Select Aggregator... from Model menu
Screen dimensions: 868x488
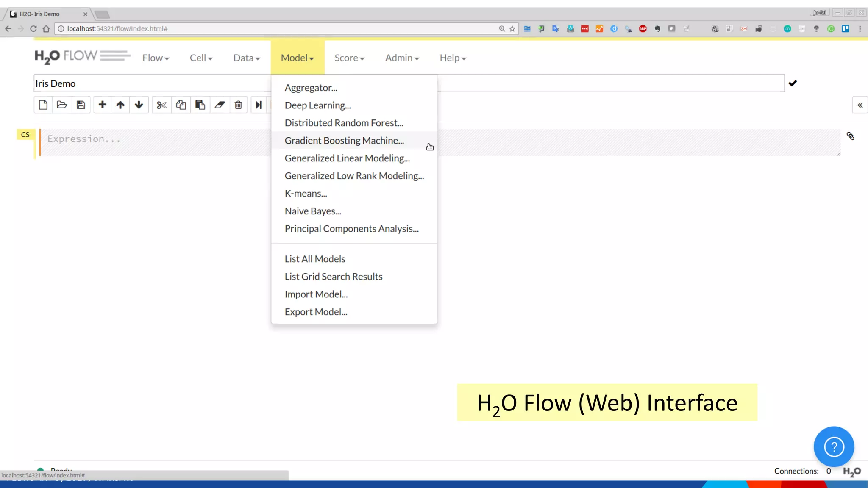(x=354, y=88)
